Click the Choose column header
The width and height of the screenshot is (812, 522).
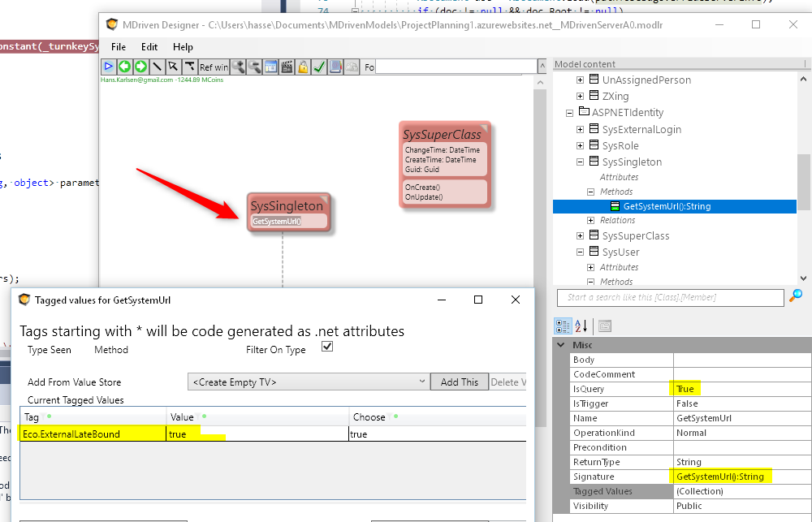point(438,417)
